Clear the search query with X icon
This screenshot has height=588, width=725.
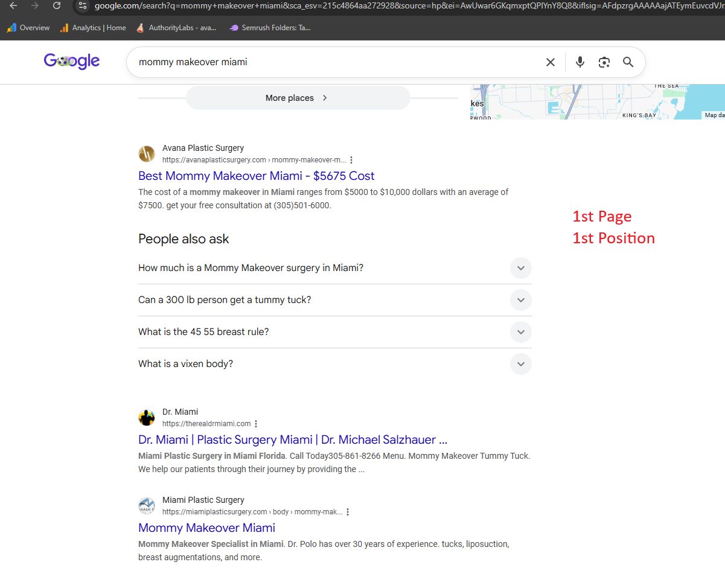[x=551, y=62]
